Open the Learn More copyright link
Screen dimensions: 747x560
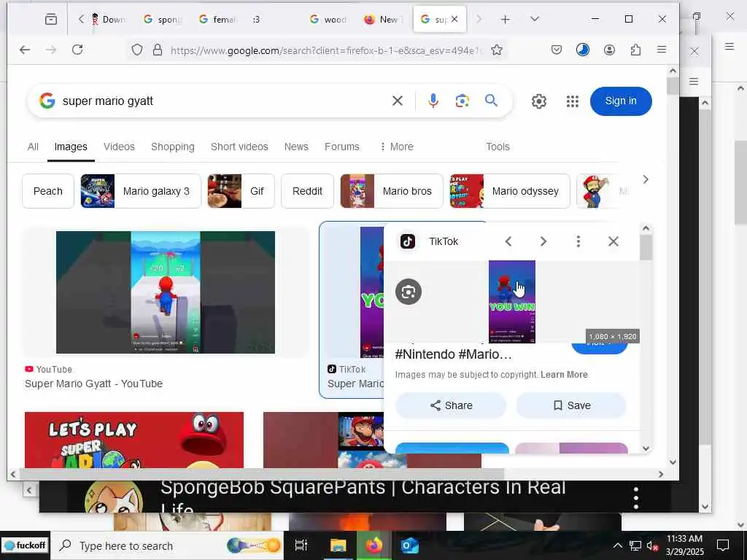(x=564, y=375)
